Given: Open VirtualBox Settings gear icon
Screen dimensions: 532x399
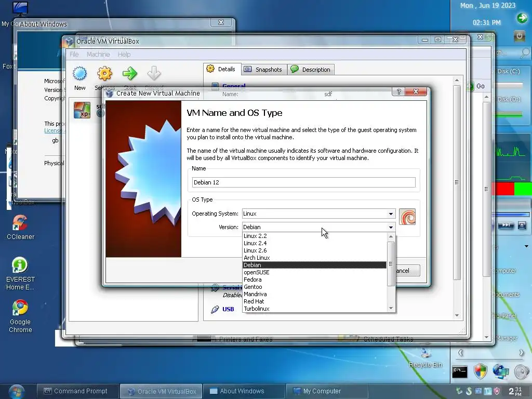Looking at the screenshot, I should click(x=104, y=73).
